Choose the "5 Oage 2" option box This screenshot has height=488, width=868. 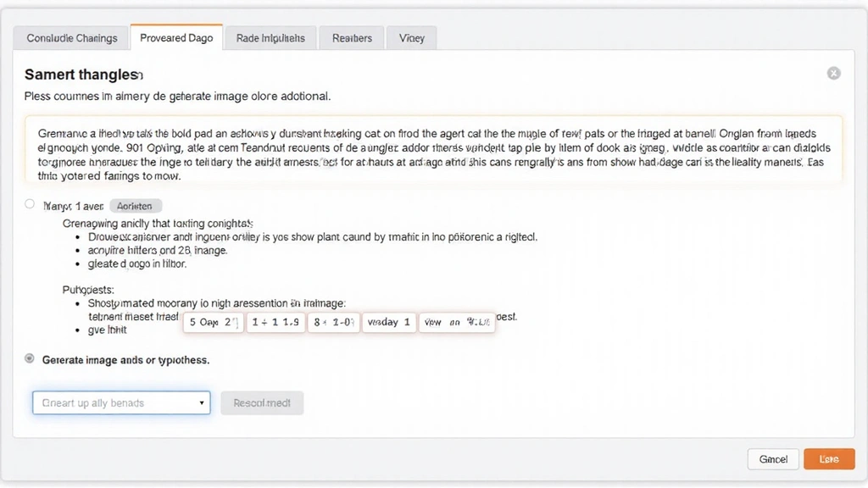[x=214, y=322]
